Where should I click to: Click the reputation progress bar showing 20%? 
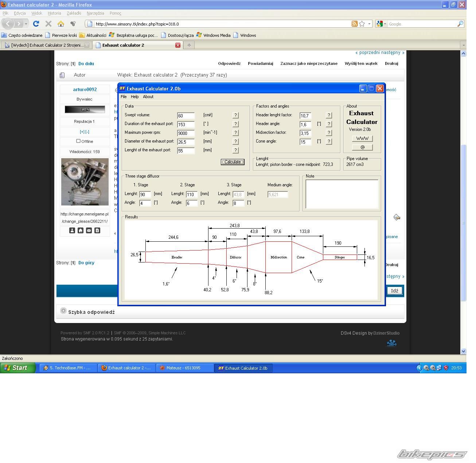pos(85,109)
